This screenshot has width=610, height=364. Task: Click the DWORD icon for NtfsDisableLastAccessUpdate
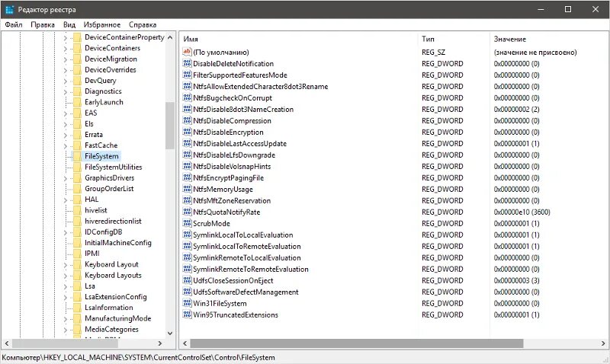187,143
